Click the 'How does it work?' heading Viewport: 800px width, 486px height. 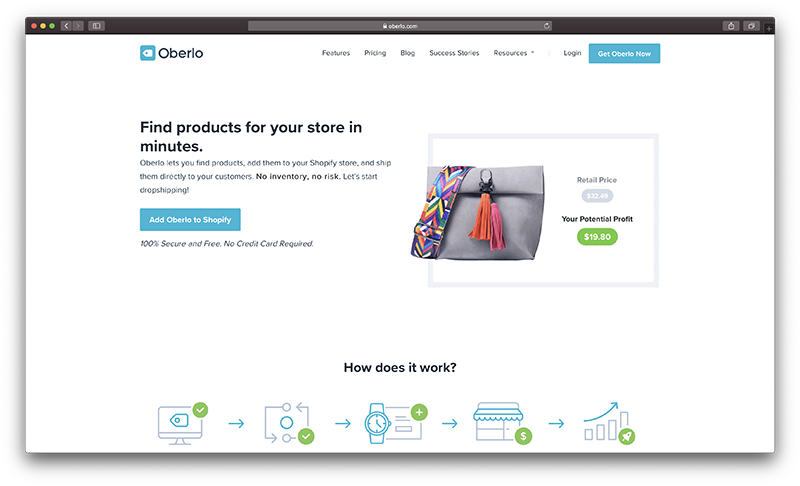coord(400,368)
